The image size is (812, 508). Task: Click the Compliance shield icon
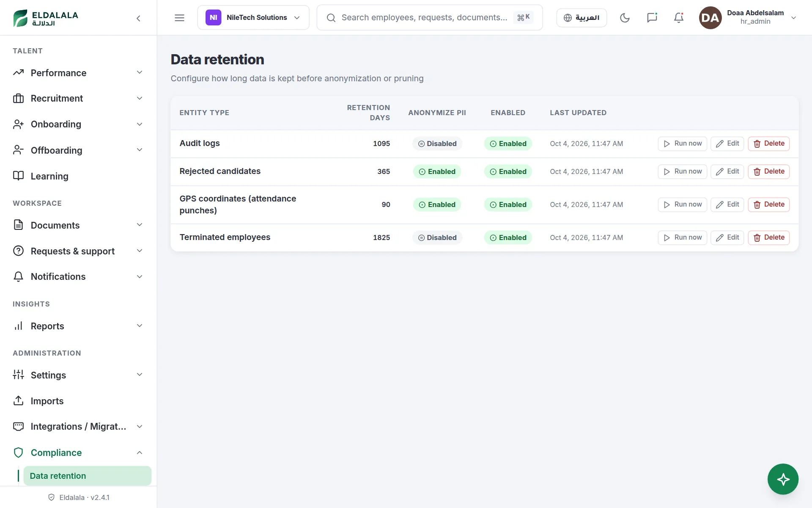click(x=18, y=453)
